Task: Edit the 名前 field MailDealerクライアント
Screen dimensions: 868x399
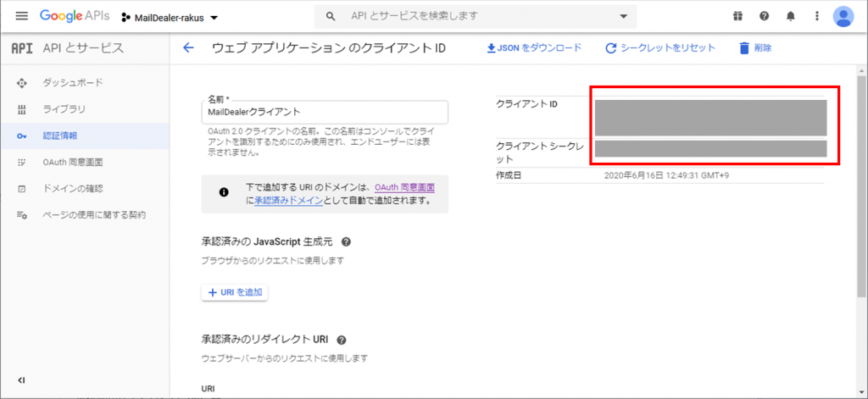Action: click(x=325, y=112)
